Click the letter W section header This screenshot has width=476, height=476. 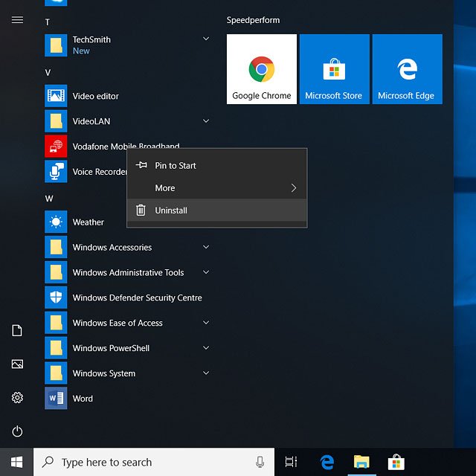click(x=49, y=199)
